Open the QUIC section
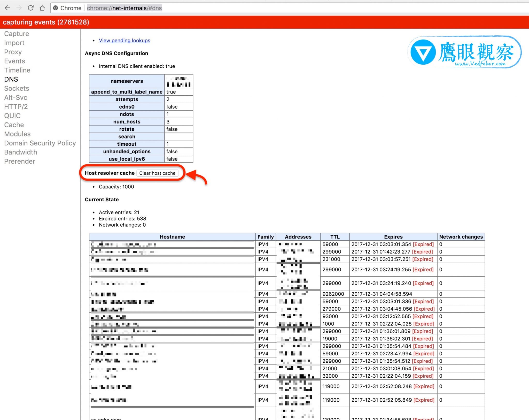Image resolution: width=529 pixels, height=420 pixels. pyautogui.click(x=12, y=116)
